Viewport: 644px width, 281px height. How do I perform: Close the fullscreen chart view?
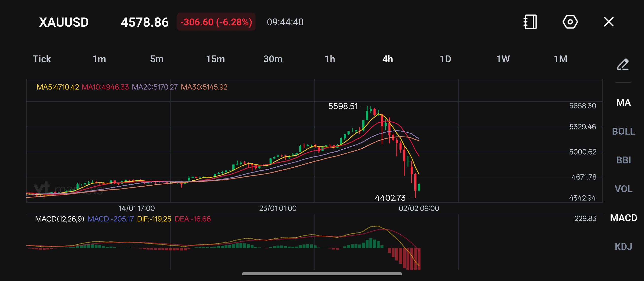pos(609,22)
